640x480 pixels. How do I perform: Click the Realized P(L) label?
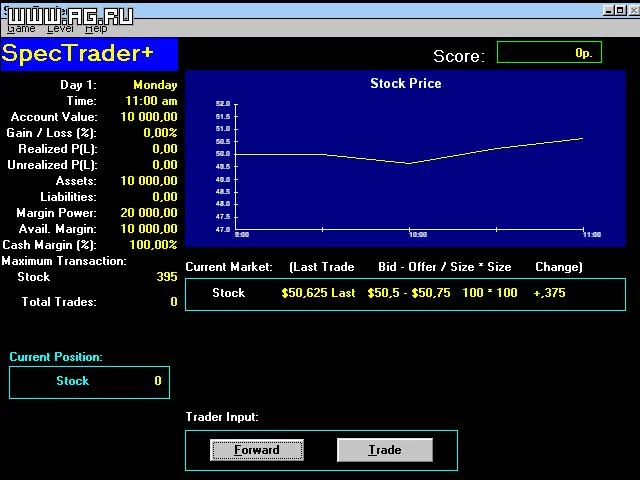point(58,149)
